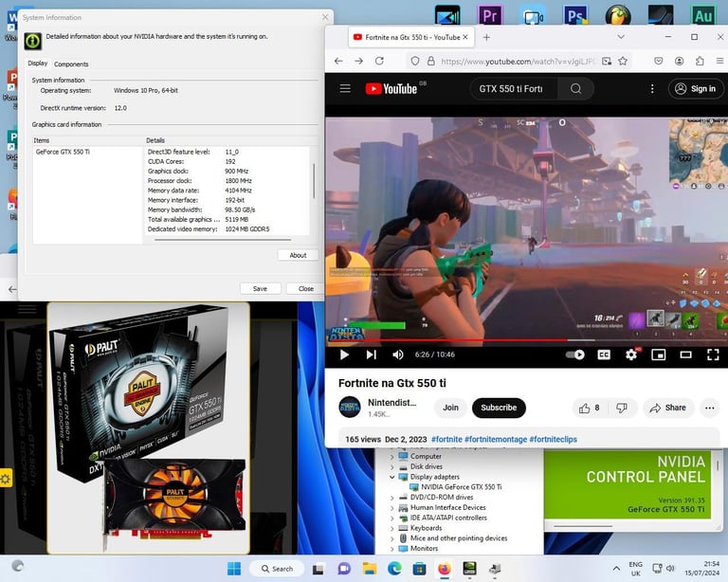
Task: Open the Nintendist channel avatar
Action: (350, 408)
